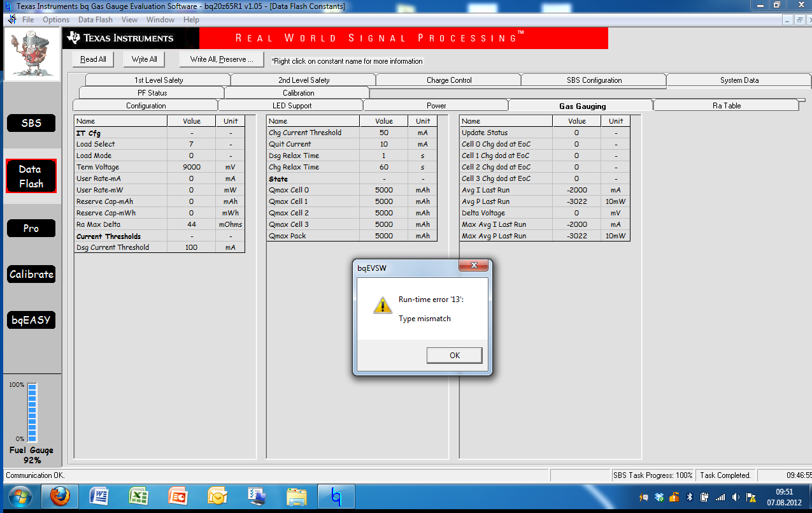This screenshot has height=513, width=812.
Task: Click the Dsg Current Threshold value 100
Action: [x=191, y=247]
